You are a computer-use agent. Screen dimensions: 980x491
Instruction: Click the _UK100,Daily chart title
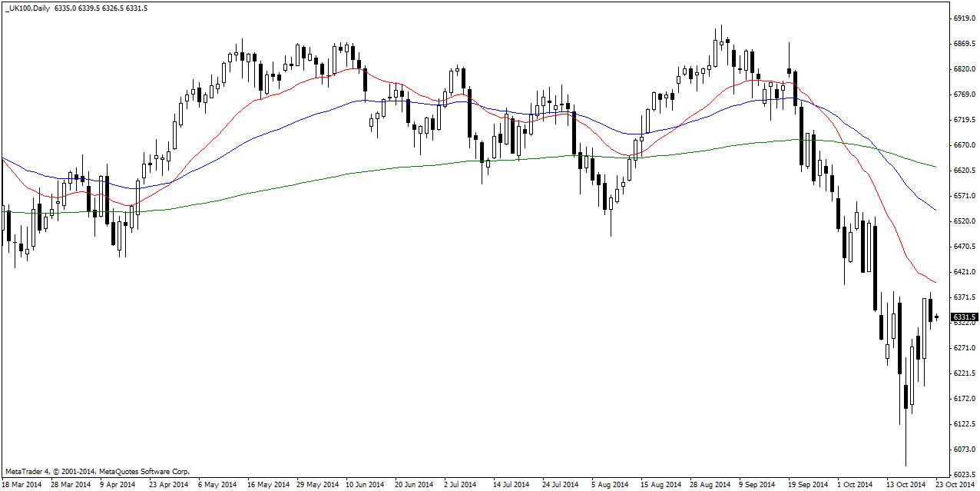[x=27, y=8]
